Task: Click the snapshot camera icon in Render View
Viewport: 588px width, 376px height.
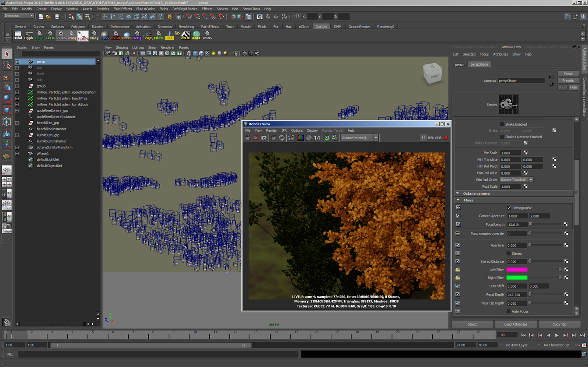Action: [x=264, y=138]
